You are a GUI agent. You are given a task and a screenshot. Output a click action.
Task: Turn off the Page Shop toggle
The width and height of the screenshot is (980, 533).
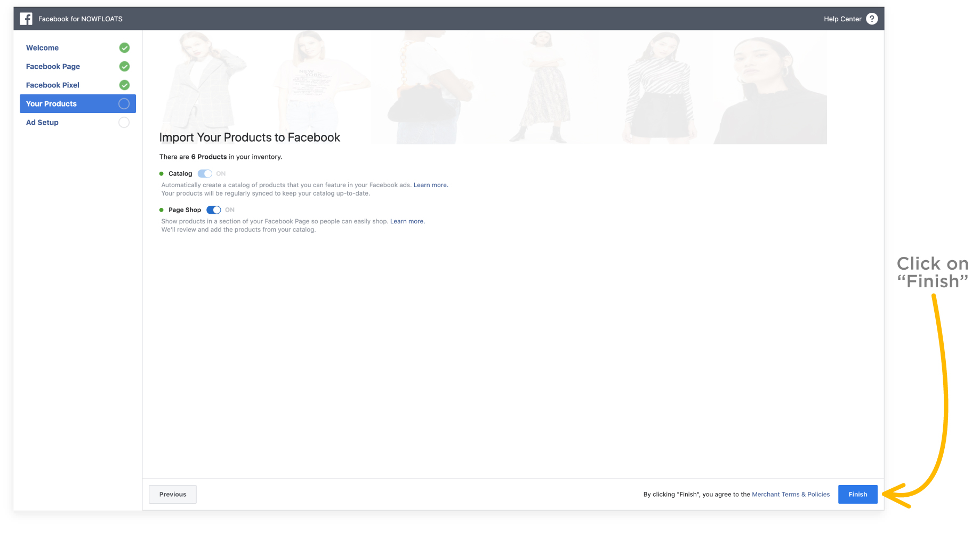(x=214, y=210)
